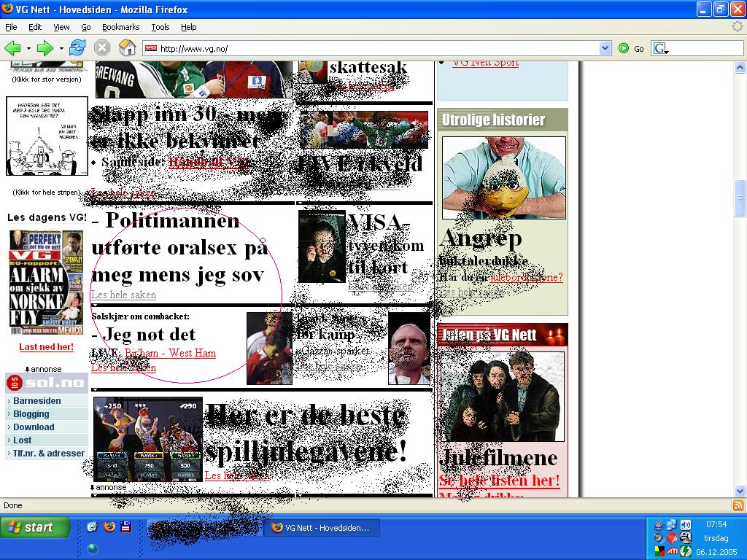Click the grey loudspeaker tray icon
Screen dimensions: 747x560
(659, 538)
